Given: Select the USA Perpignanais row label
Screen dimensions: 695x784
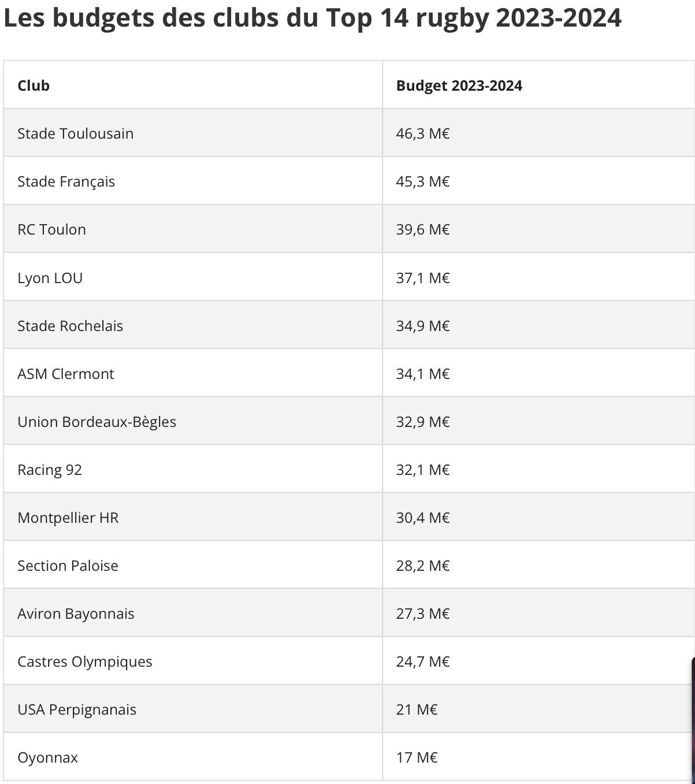Looking at the screenshot, I should (77, 709).
